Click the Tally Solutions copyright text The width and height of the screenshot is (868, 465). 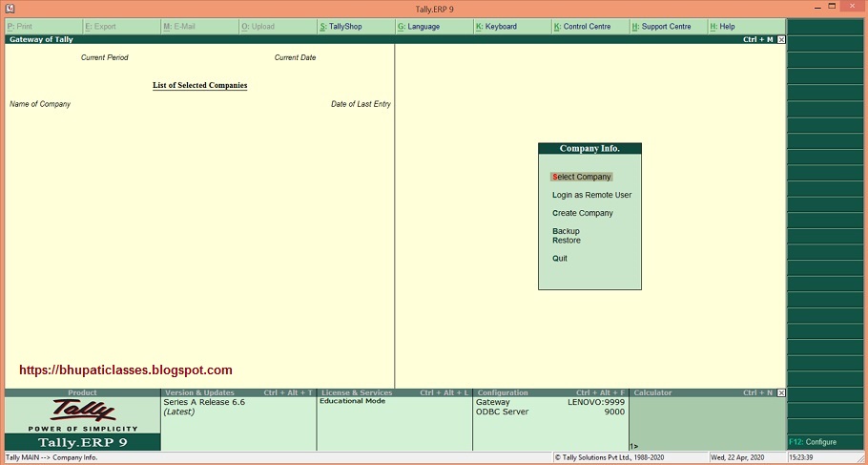tap(610, 457)
